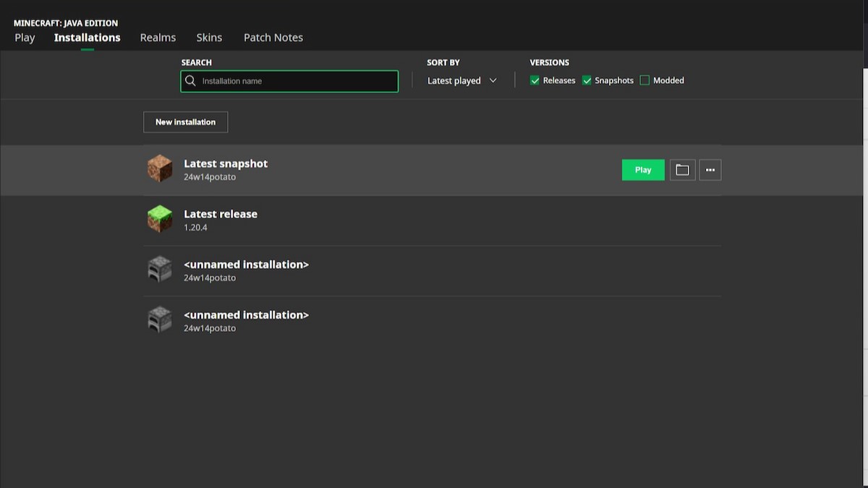Toggle the Releases checkbox
868x488 pixels.
click(535, 80)
